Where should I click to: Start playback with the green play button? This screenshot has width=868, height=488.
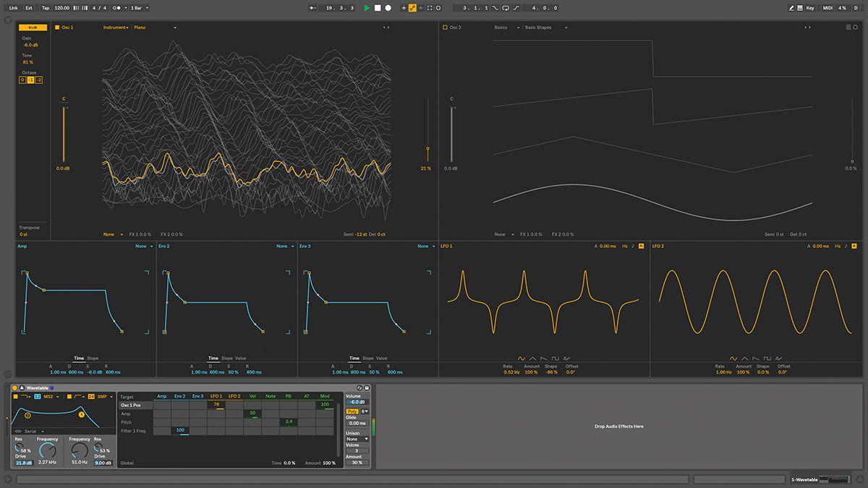(x=367, y=8)
